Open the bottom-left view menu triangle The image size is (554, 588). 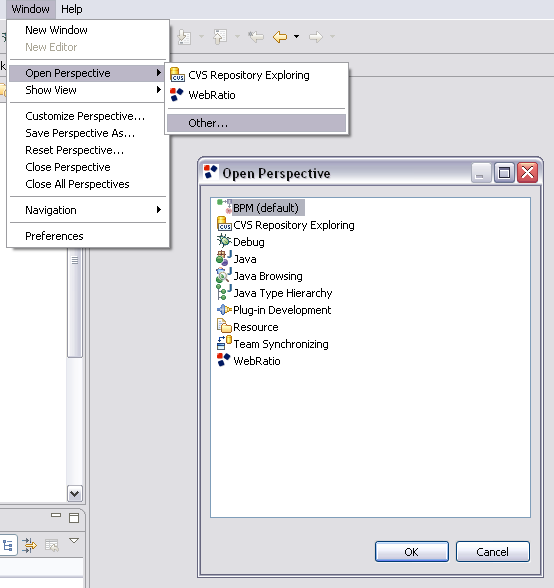coord(74,540)
